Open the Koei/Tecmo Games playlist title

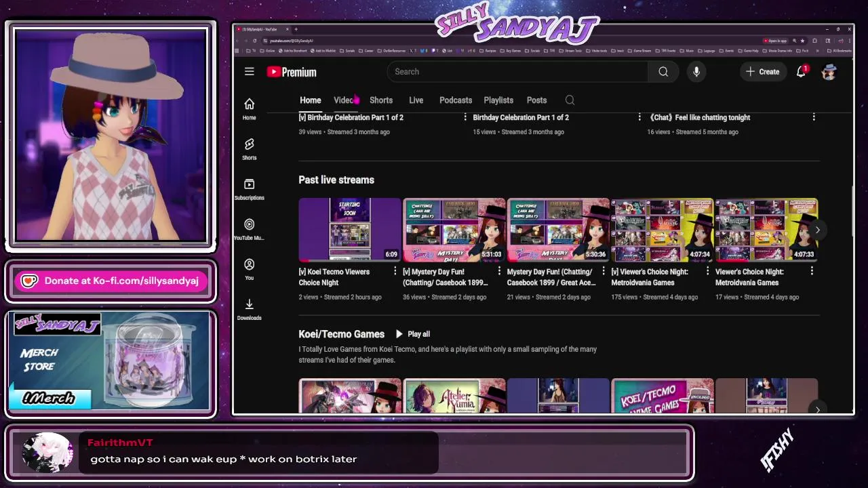click(342, 334)
